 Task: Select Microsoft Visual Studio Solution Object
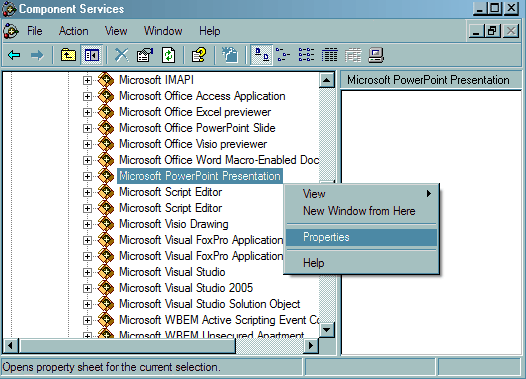point(210,304)
